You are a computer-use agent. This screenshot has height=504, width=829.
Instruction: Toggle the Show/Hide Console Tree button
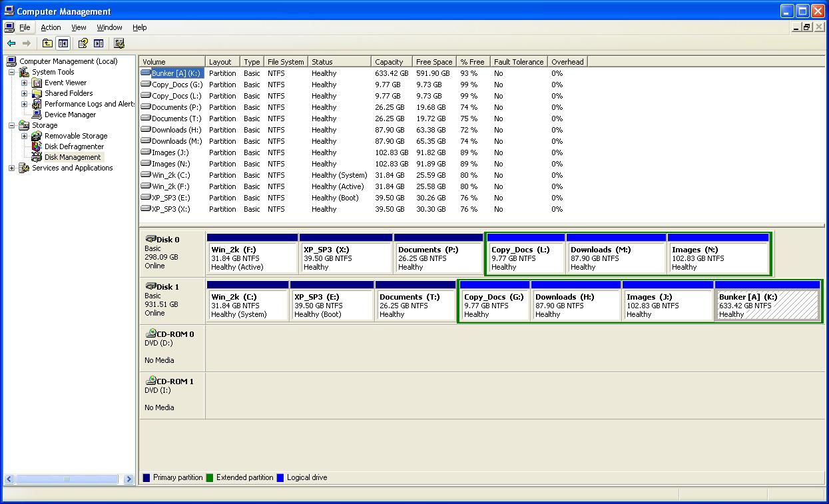point(63,43)
